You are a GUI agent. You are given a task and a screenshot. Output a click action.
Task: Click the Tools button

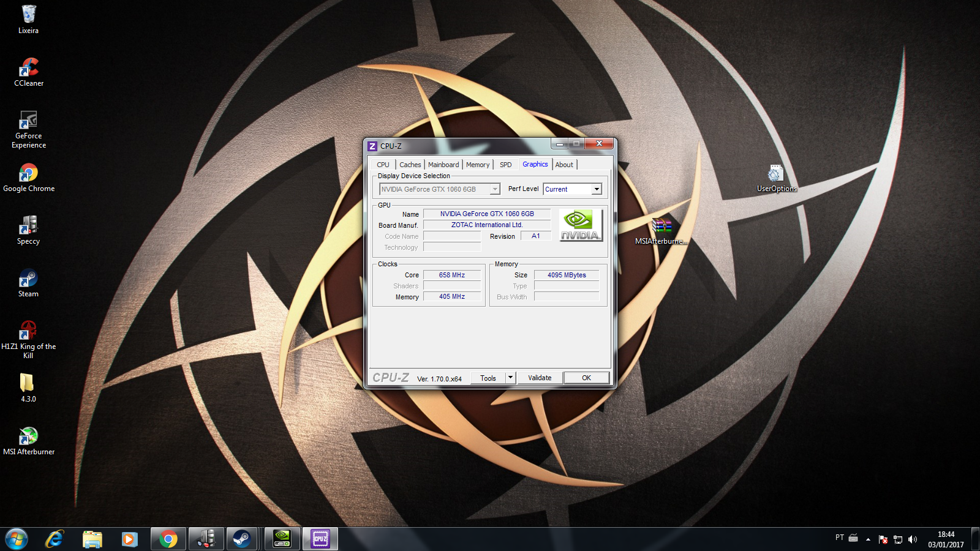488,378
